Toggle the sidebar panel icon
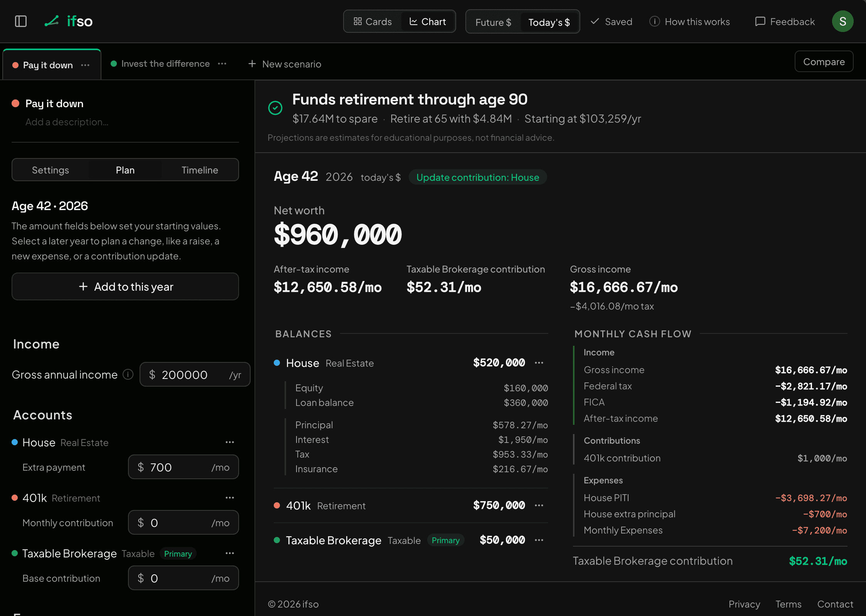 tap(21, 21)
